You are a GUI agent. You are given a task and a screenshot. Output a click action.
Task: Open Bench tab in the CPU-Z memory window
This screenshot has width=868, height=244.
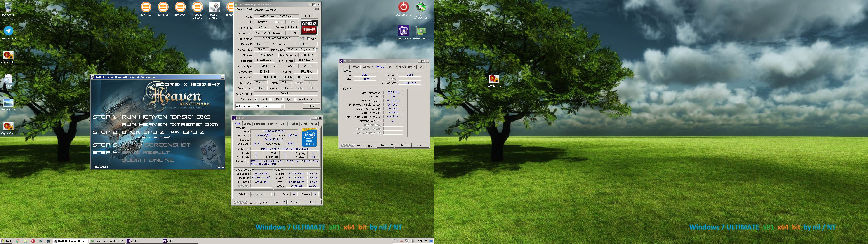(411, 67)
